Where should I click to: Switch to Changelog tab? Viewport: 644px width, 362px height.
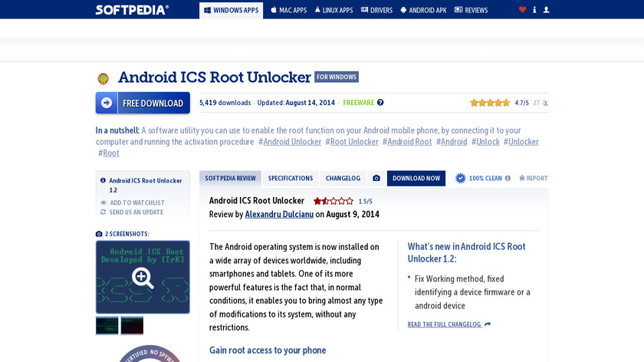[343, 179]
